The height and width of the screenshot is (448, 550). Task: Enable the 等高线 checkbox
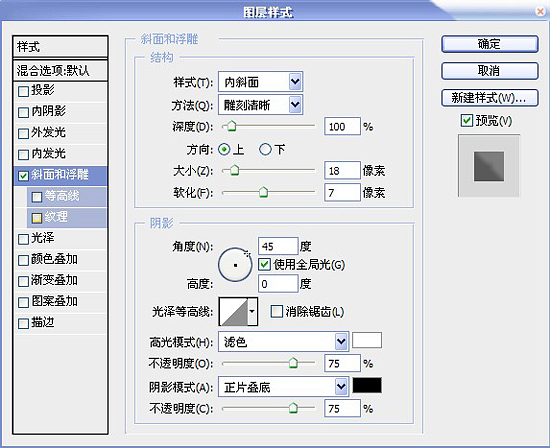37,197
